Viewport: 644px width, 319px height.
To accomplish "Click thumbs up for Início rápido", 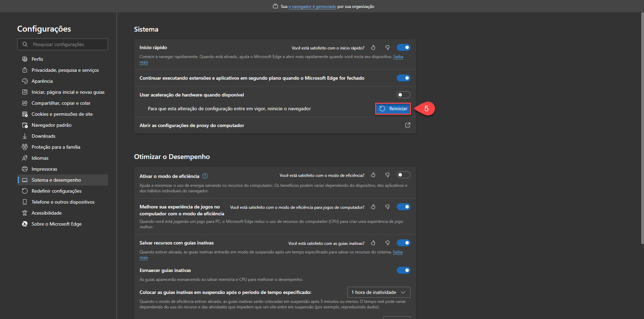I will [x=373, y=48].
